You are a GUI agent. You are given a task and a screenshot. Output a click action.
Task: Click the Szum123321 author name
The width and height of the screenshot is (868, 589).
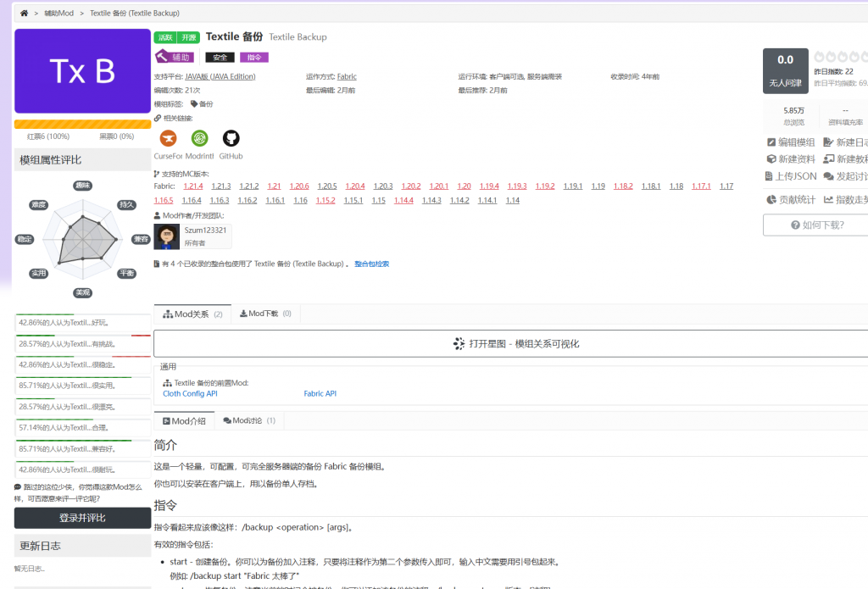point(205,231)
